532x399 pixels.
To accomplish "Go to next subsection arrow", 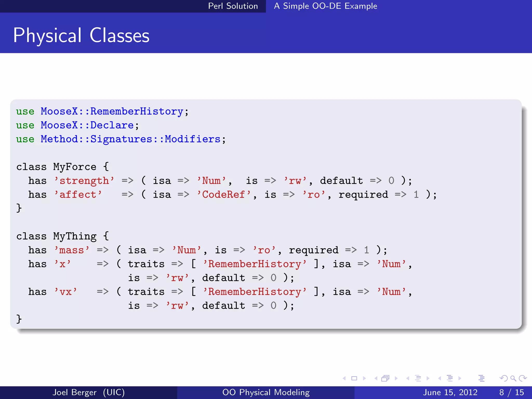I will [x=428, y=378].
